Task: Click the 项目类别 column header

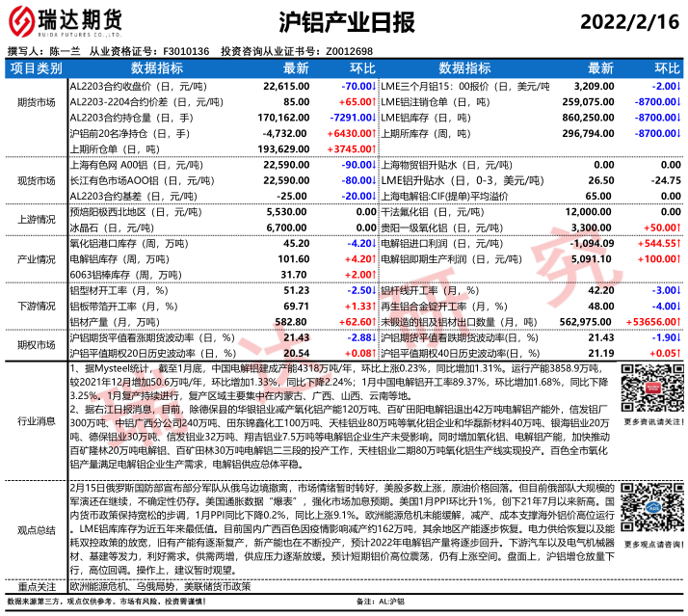Action: [36, 68]
